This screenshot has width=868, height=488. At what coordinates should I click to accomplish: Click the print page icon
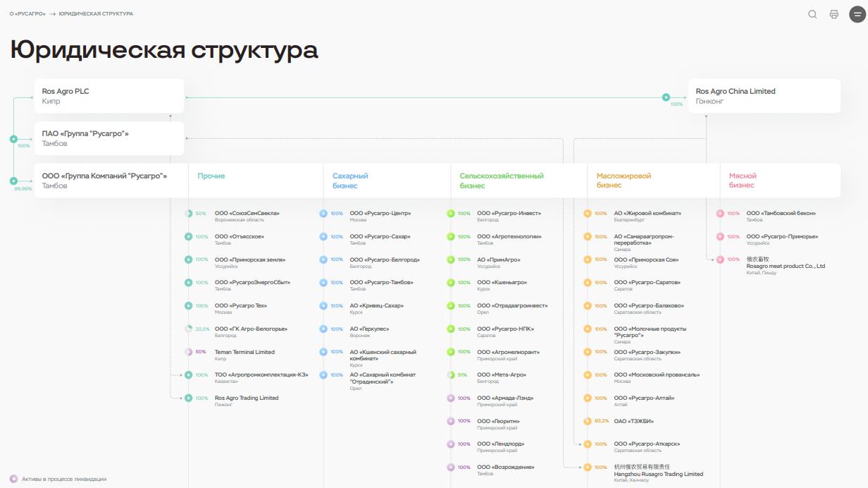pos(834,14)
